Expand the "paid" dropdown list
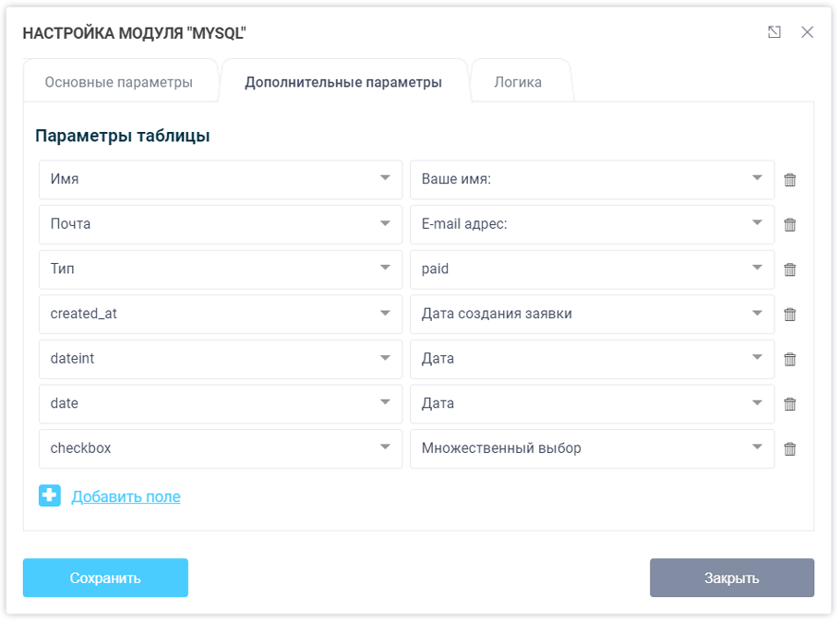Screen dimensions: 840x620 click(757, 269)
